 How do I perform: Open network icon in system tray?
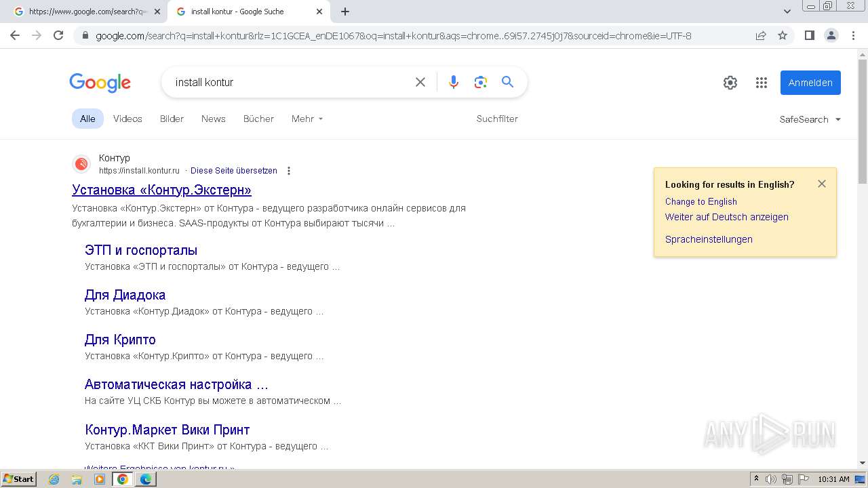787,479
